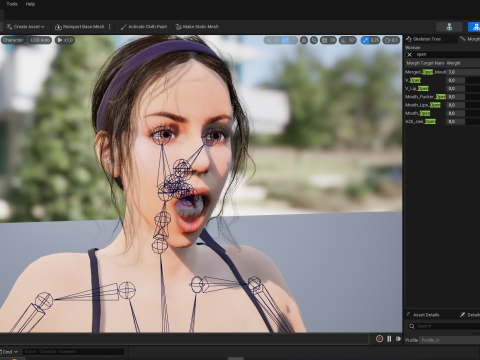Select the highlighted blue mesh mode icon
The image size is (480, 360).
(x=474, y=27)
